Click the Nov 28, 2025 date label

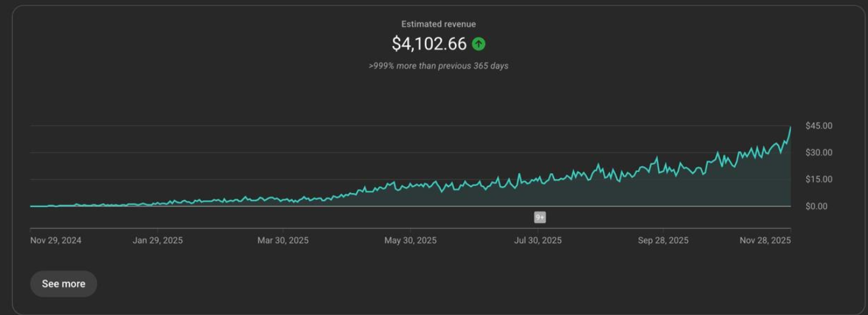[x=765, y=241]
